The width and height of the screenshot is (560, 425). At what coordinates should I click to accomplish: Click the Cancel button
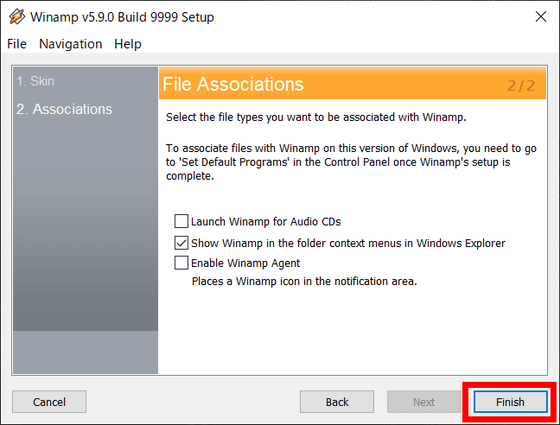point(49,402)
